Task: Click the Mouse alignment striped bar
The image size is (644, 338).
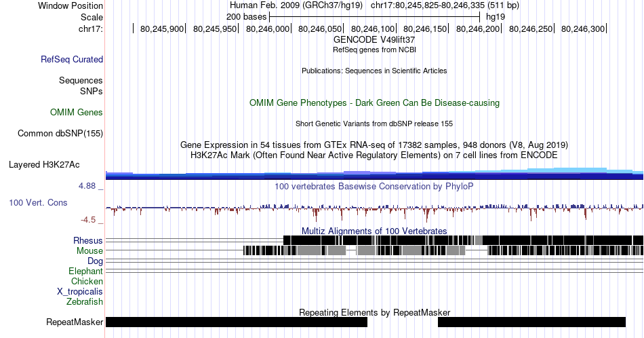Action: (443, 250)
